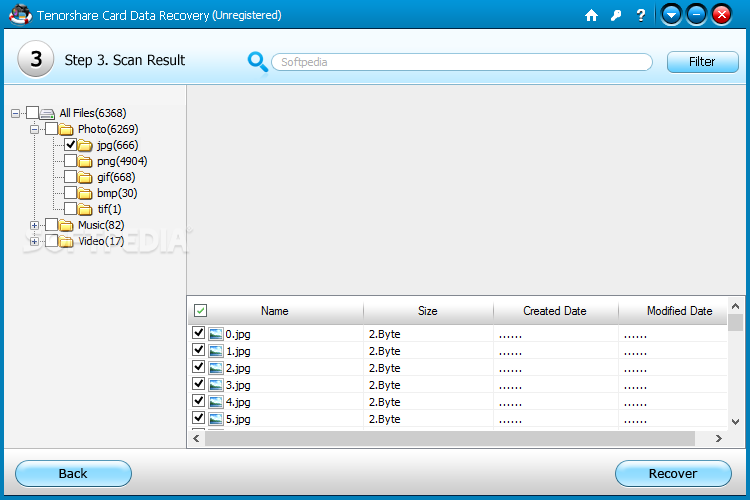Viewport: 750px width, 500px height.
Task: Click image icon of 0.jpg
Action: (216, 334)
